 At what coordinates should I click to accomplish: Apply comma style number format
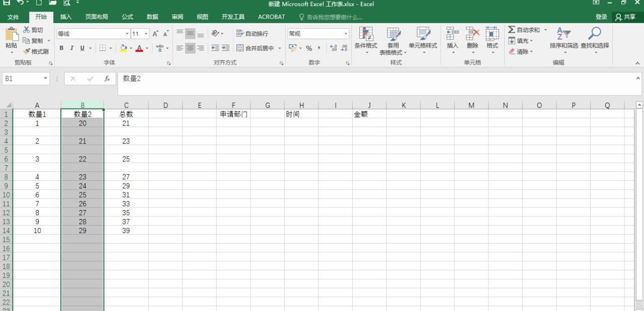(x=319, y=48)
